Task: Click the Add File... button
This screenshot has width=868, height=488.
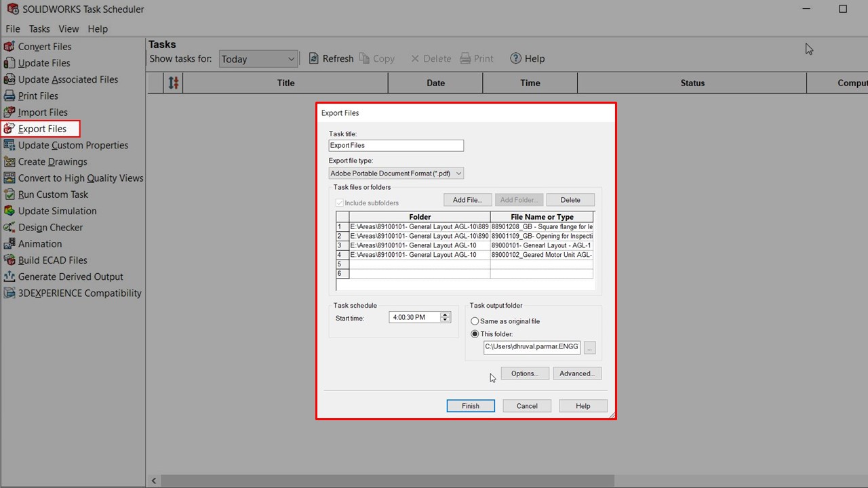Action: click(x=467, y=200)
